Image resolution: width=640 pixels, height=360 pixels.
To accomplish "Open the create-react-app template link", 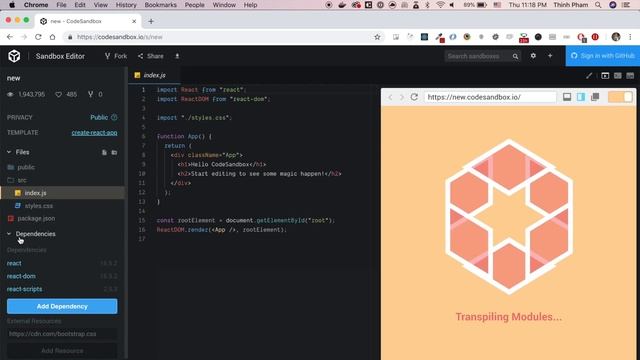I will [x=94, y=133].
